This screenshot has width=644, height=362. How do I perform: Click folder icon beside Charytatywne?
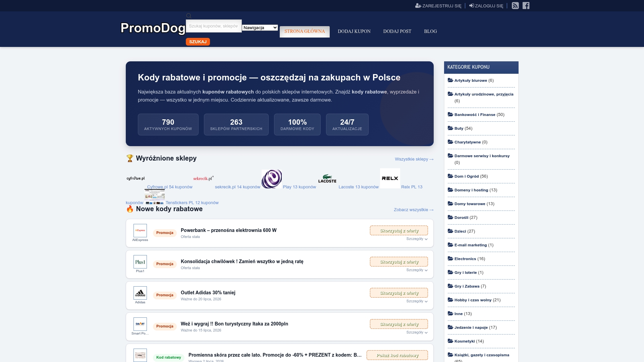tap(450, 142)
